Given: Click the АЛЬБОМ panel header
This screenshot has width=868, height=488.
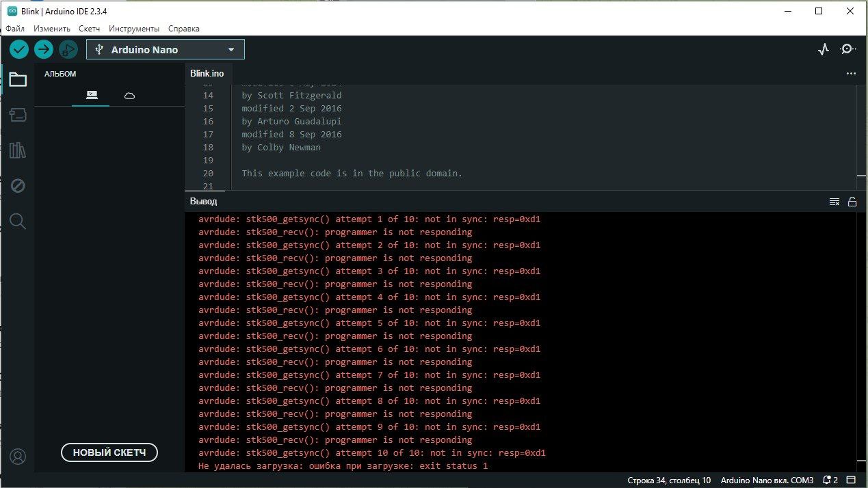Looking at the screenshot, I should pyautogui.click(x=60, y=74).
